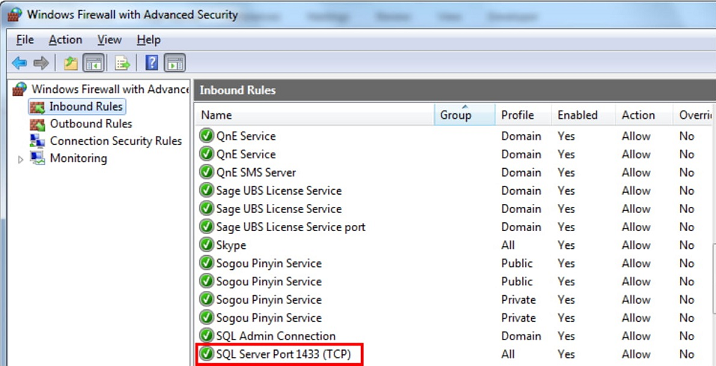Sort by the Profile column header
716x366 pixels.
click(x=523, y=115)
